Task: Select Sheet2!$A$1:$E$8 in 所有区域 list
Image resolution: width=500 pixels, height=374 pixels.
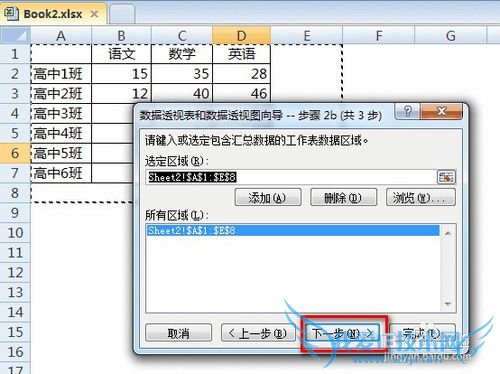Action: pyautogui.click(x=293, y=231)
